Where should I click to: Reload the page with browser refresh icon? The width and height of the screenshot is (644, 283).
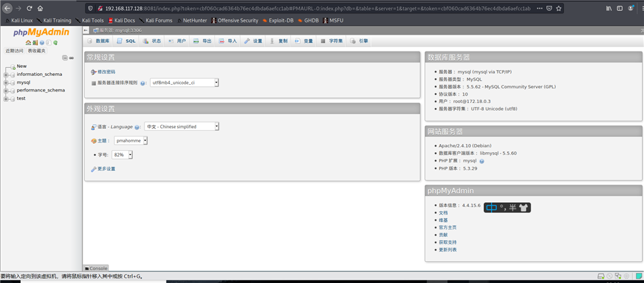[x=29, y=8]
